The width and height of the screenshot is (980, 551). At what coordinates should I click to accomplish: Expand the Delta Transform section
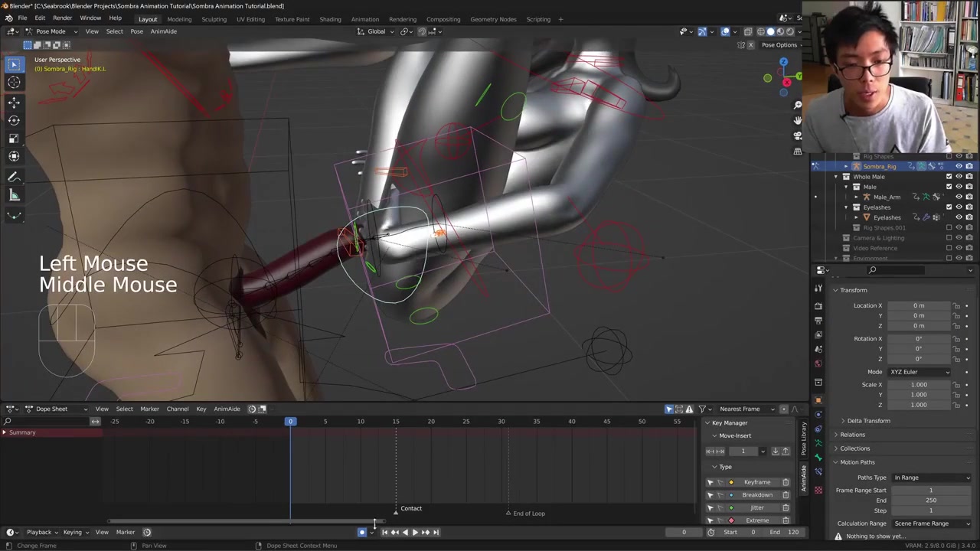[x=868, y=421]
